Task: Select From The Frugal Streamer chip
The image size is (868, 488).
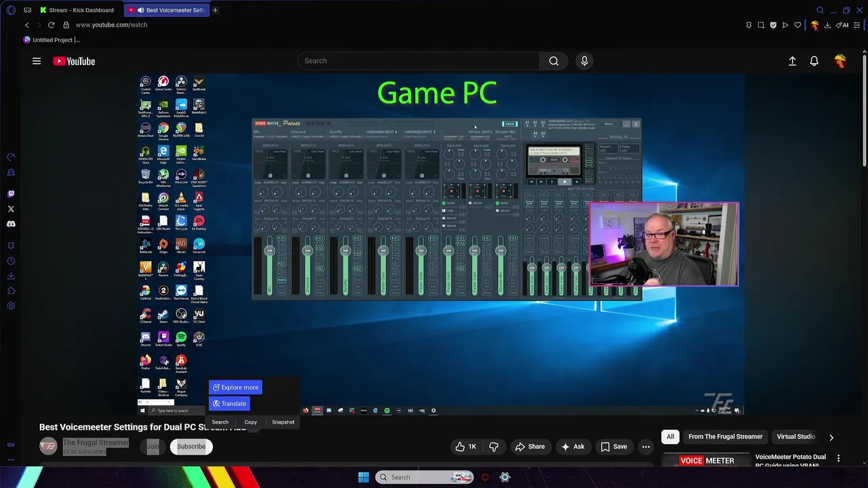Action: point(726,437)
